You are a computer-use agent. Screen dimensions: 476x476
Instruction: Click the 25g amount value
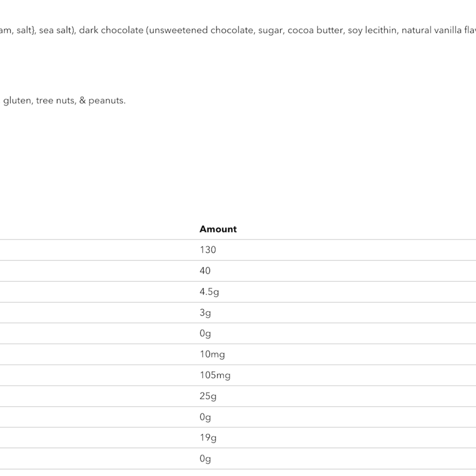click(x=208, y=397)
